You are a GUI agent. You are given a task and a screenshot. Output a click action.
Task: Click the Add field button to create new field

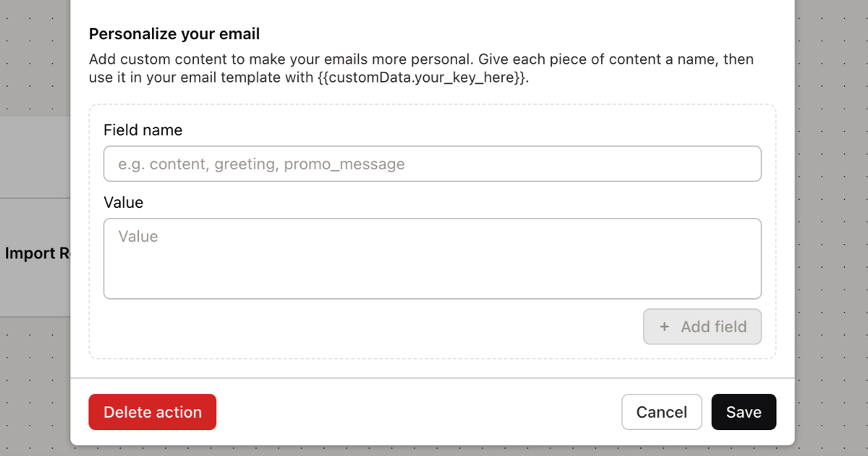tap(702, 326)
